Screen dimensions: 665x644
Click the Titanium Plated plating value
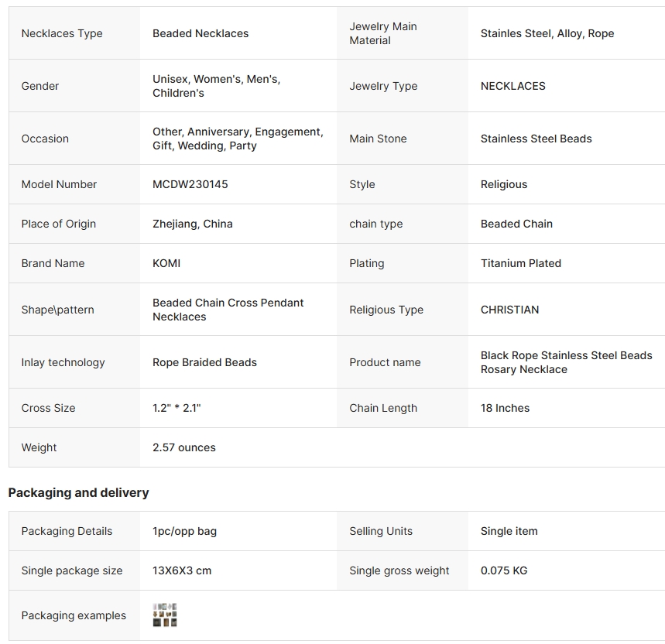[521, 263]
